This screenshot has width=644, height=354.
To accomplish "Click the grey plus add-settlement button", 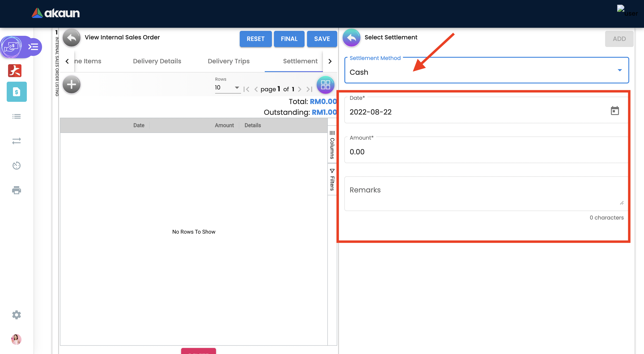I will [x=72, y=84].
